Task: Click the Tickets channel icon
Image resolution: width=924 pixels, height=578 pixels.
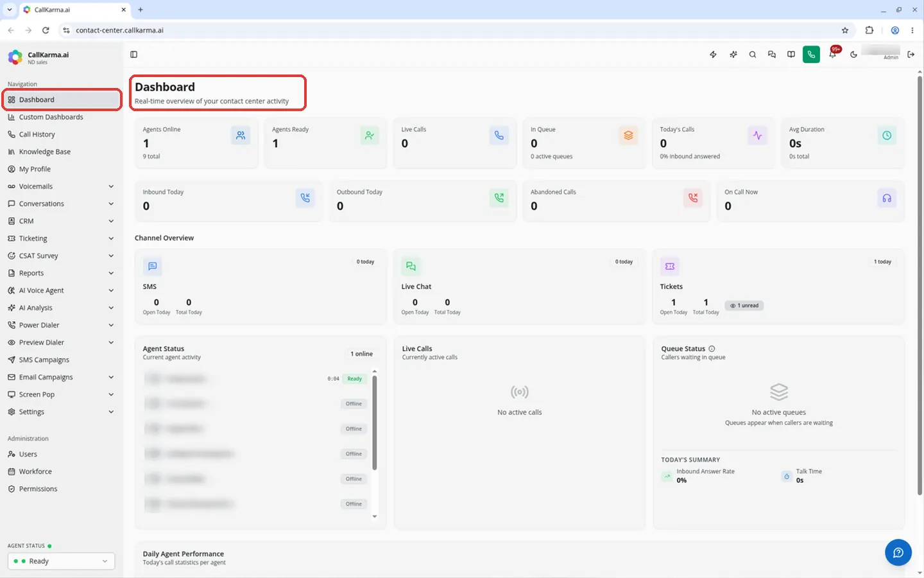Action: pyautogui.click(x=669, y=266)
